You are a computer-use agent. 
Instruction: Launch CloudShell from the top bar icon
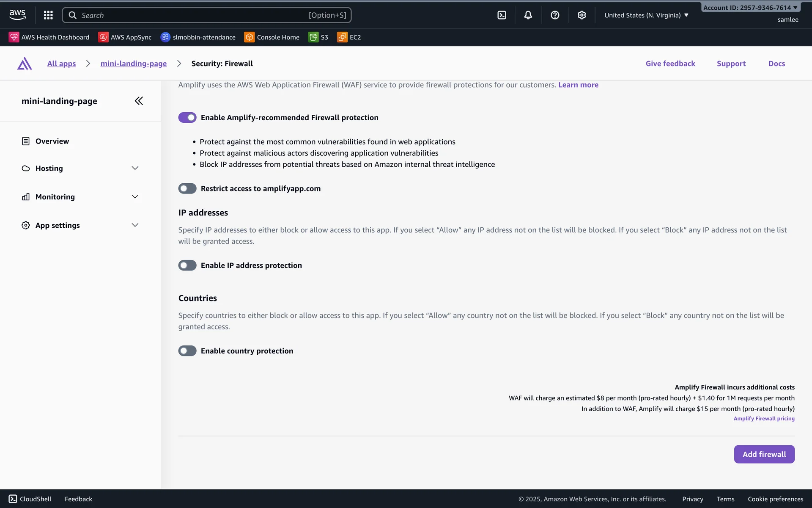pyautogui.click(x=502, y=15)
